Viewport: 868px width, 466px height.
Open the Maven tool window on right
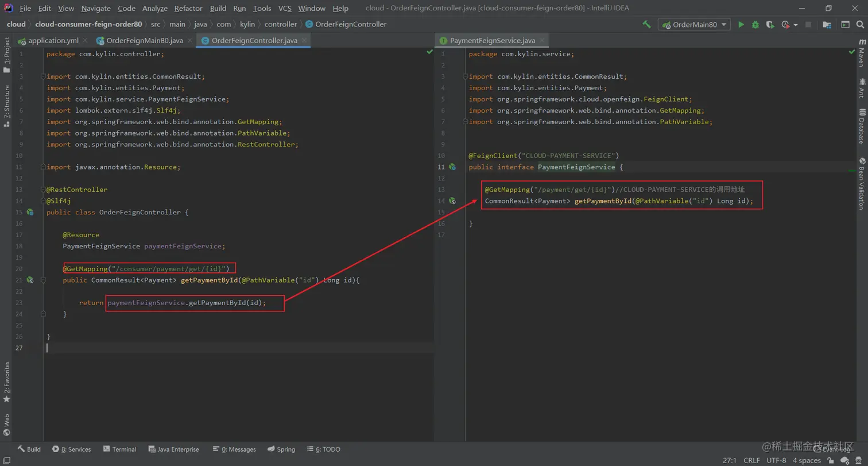(862, 53)
